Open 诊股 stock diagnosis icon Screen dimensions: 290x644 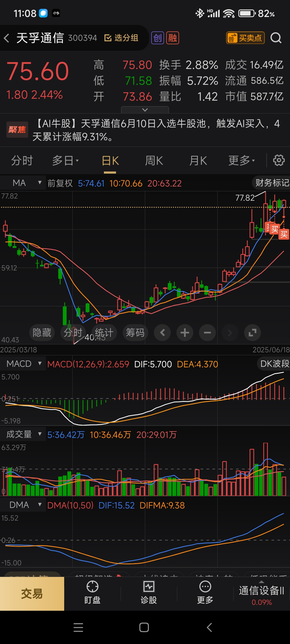click(x=149, y=593)
